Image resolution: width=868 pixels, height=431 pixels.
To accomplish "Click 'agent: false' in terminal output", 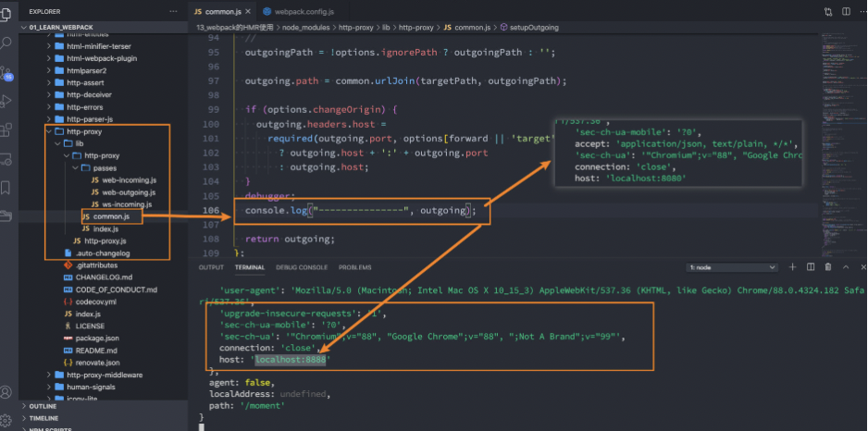I will click(x=242, y=382).
